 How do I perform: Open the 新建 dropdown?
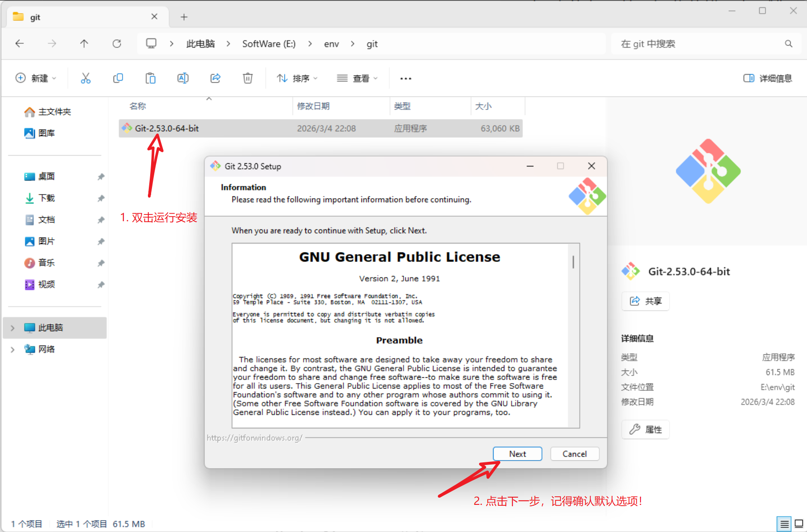pos(36,78)
